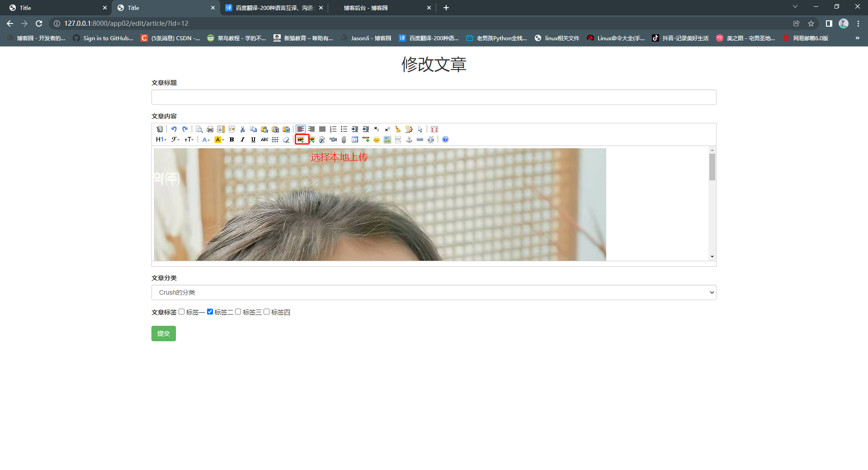Clear HTML code with the broom icon
This screenshot has height=470, width=868.
pos(398,129)
